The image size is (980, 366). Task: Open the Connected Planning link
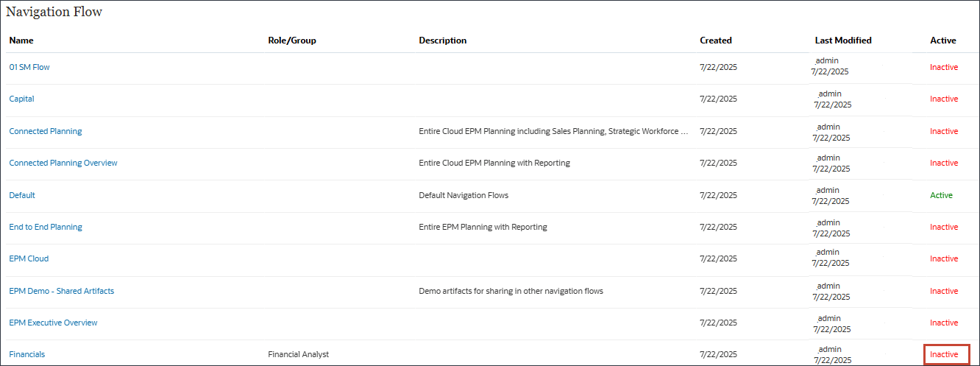[x=46, y=131]
